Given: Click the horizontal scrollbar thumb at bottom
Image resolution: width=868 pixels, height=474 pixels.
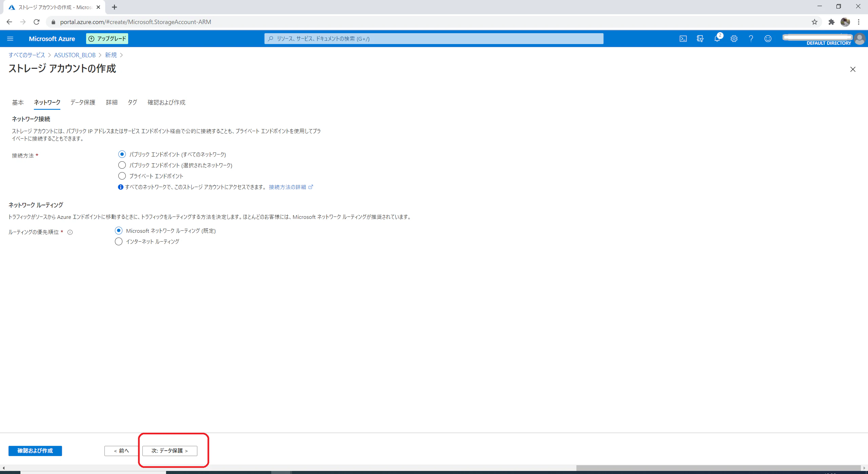Looking at the screenshot, I should 718,468.
